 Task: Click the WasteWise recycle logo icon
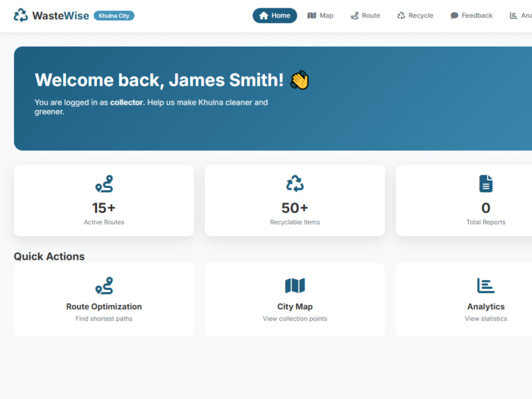pyautogui.click(x=21, y=15)
